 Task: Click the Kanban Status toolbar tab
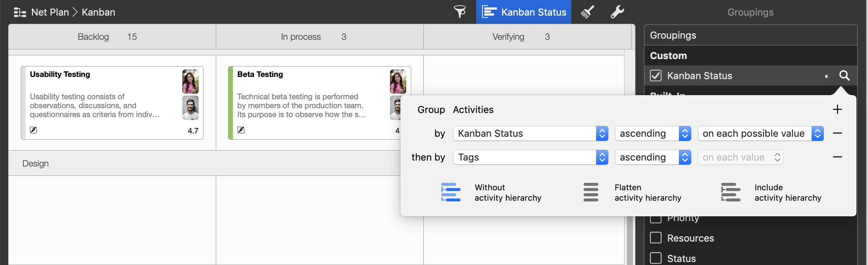(x=524, y=12)
